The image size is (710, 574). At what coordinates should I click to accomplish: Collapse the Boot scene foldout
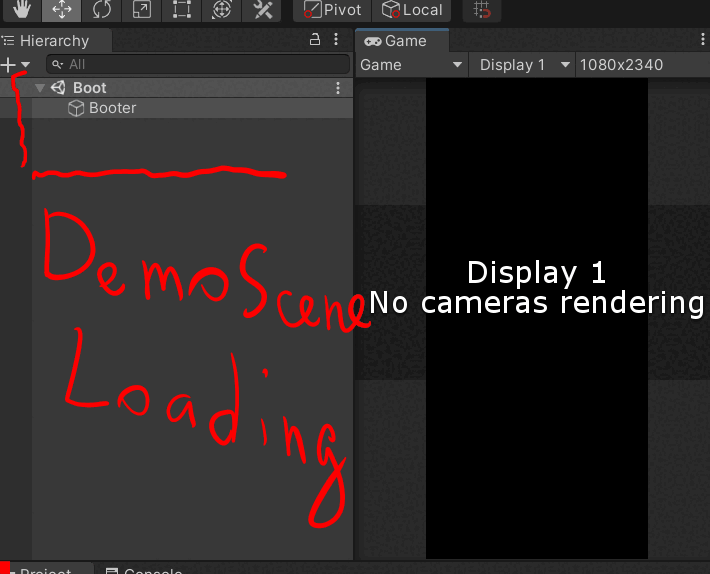click(40, 88)
